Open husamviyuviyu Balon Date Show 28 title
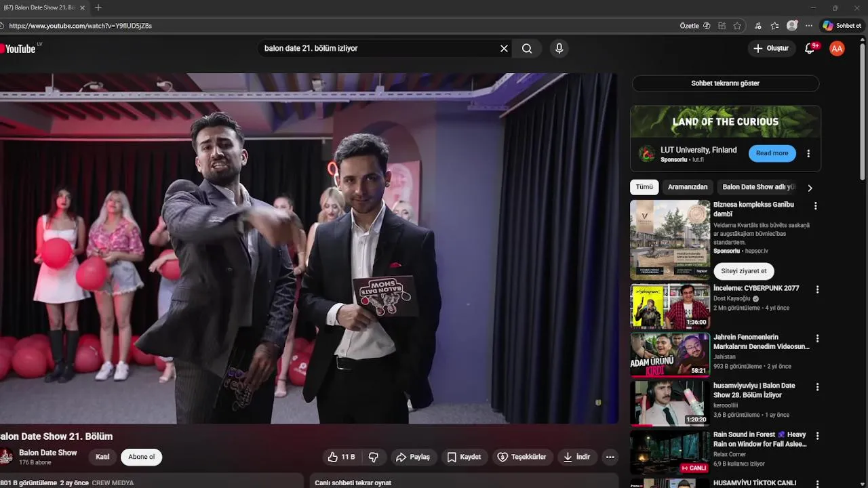This screenshot has height=488, width=868. coord(754,390)
